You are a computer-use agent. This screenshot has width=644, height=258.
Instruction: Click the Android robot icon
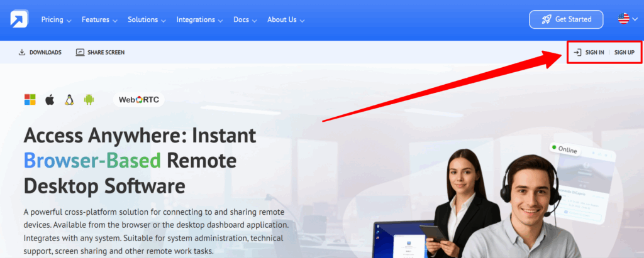pyautogui.click(x=89, y=99)
